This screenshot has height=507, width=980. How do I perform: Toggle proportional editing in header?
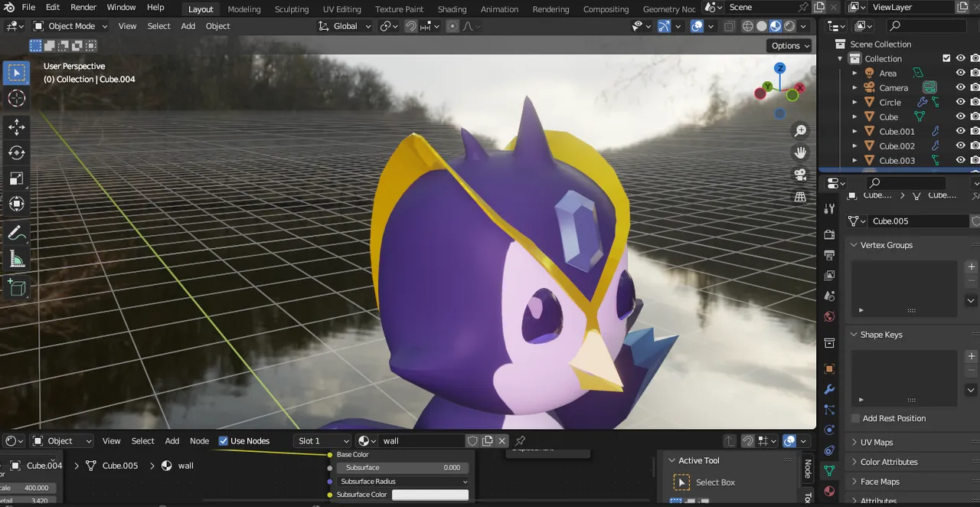(452, 26)
